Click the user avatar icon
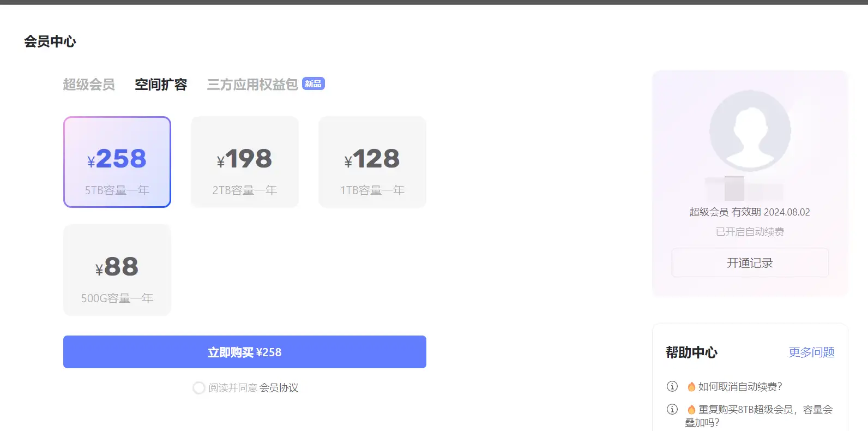The height and width of the screenshot is (431, 868). (x=750, y=131)
